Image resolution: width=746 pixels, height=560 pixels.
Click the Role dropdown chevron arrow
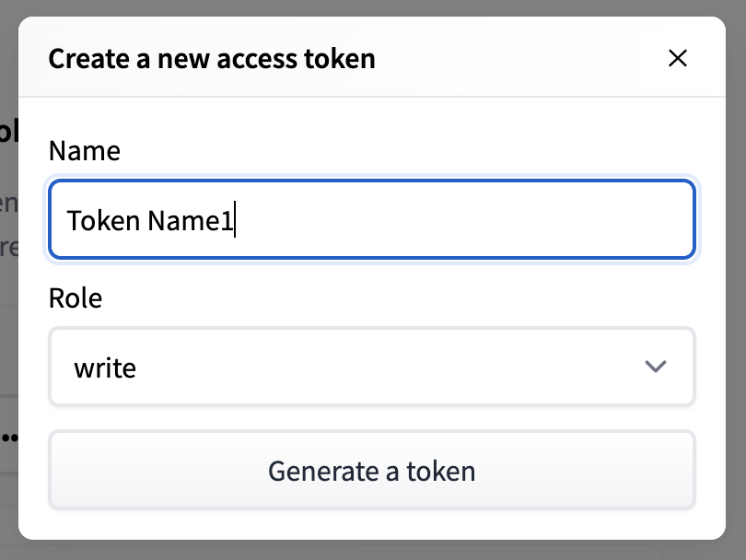pyautogui.click(x=656, y=367)
